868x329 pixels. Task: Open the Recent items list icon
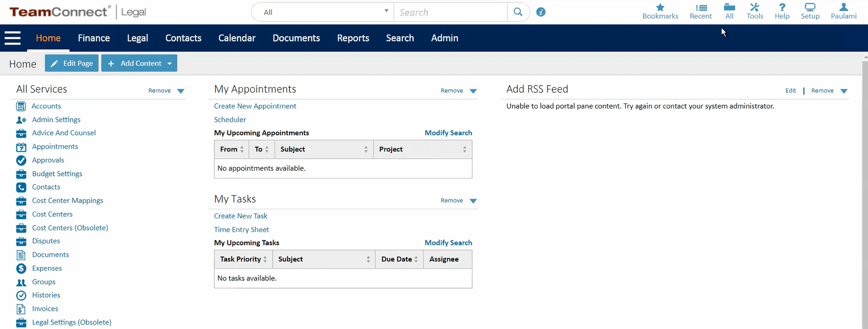click(x=701, y=8)
